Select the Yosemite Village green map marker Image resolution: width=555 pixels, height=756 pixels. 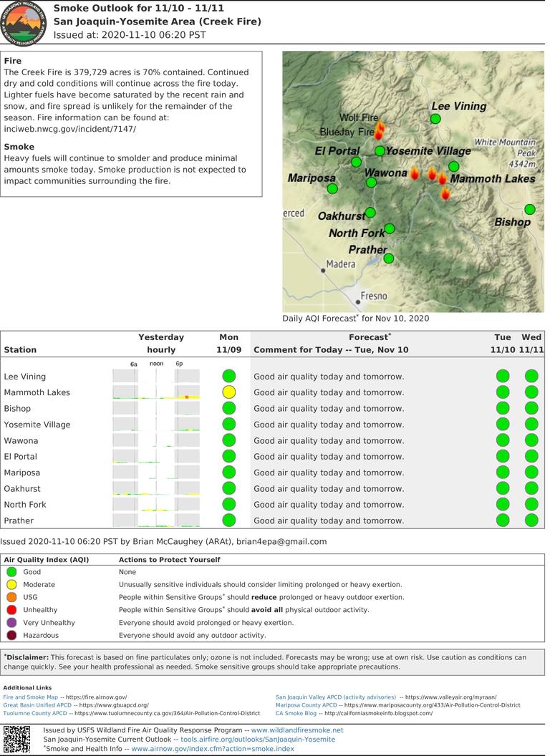(x=380, y=151)
